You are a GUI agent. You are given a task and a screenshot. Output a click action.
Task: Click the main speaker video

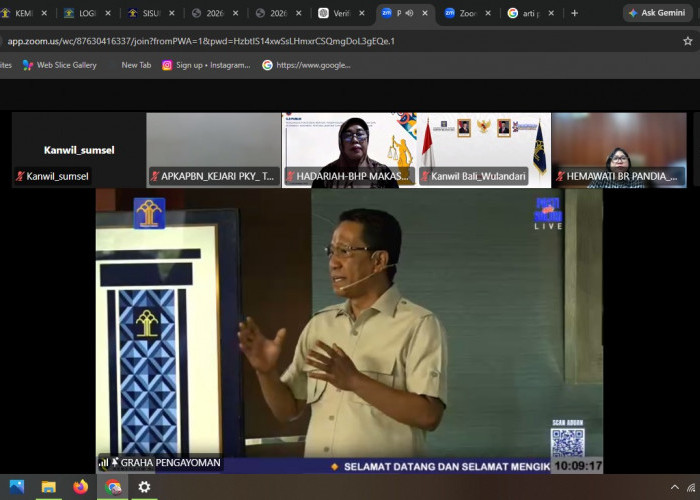(349, 330)
